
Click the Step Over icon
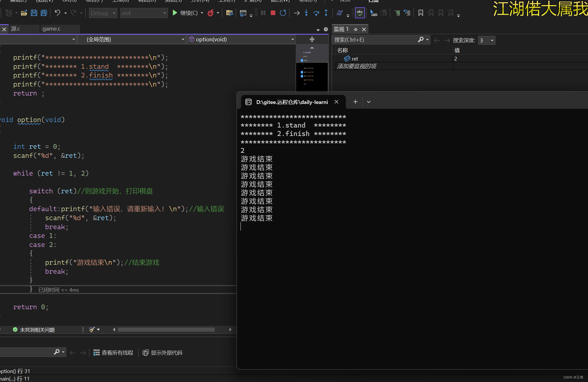click(316, 13)
